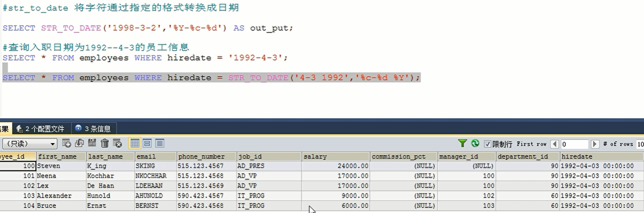This screenshot has width=644, height=213.
Task: Click the query line hiredate = '1992-4-3'
Action: click(145, 58)
